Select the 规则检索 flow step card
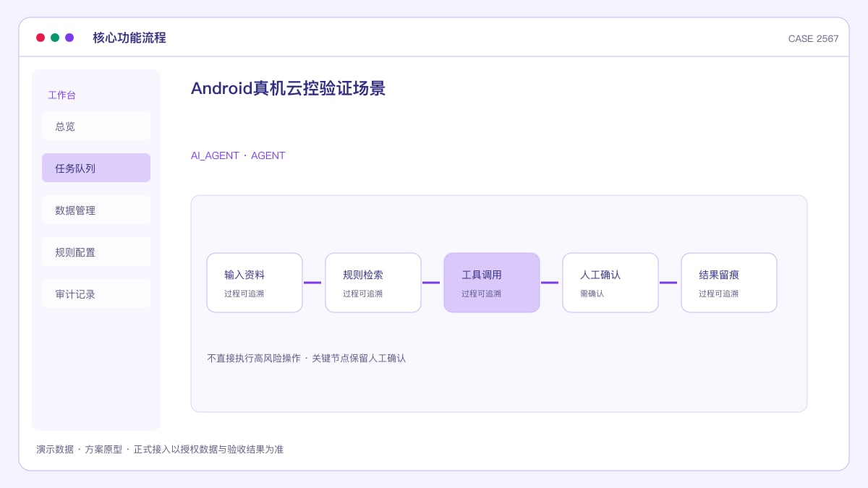Image resolution: width=868 pixels, height=488 pixels. [x=373, y=283]
